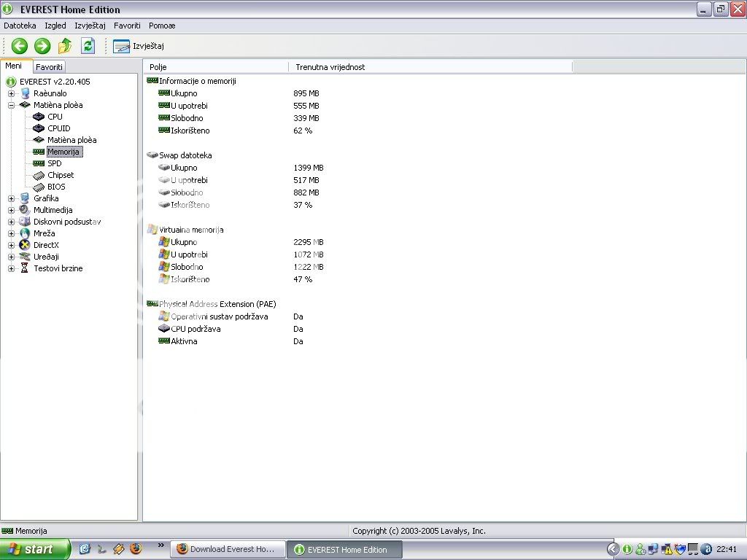The image size is (747, 560).
Task: Select the EVEREST v2.20.405 root node
Action: coord(55,82)
